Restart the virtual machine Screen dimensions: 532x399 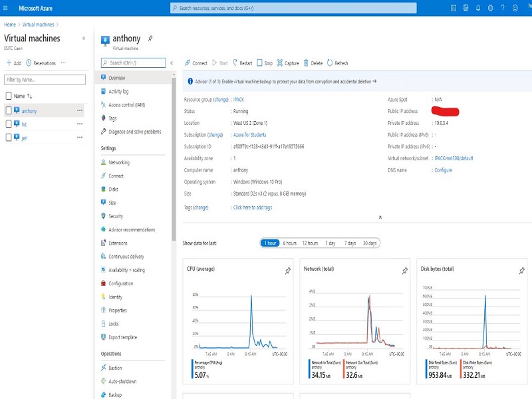243,63
